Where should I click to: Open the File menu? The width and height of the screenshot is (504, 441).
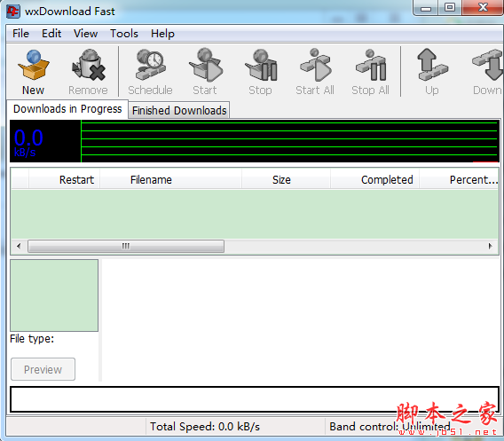point(20,34)
